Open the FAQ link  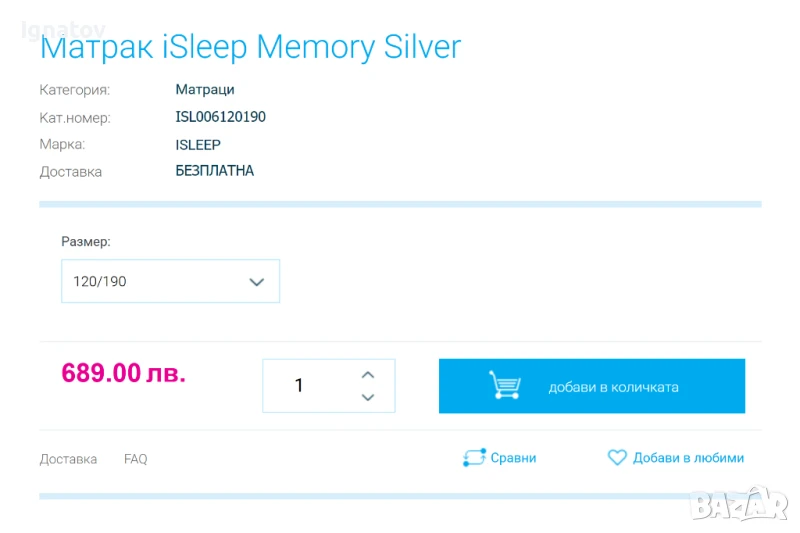pyautogui.click(x=135, y=459)
